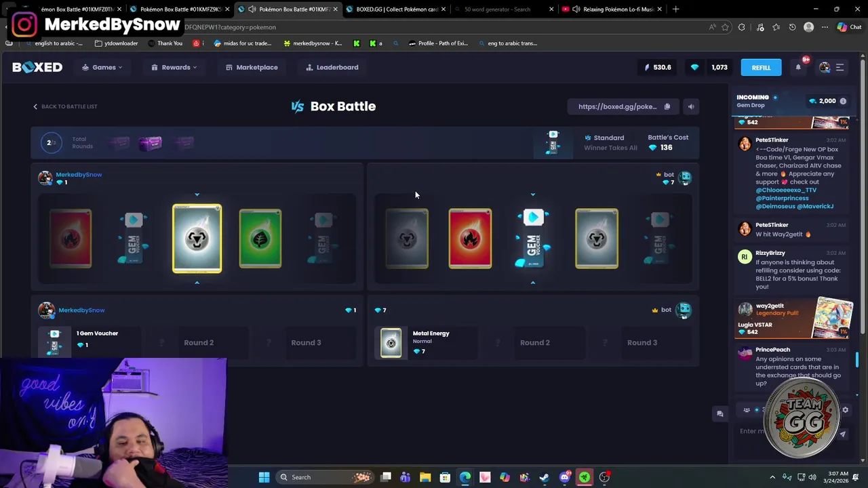Expand the Games dropdown menu
The width and height of the screenshot is (868, 488).
coord(102,67)
